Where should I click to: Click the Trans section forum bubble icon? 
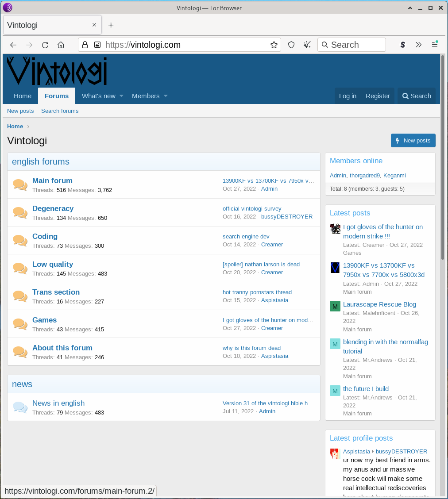20,296
